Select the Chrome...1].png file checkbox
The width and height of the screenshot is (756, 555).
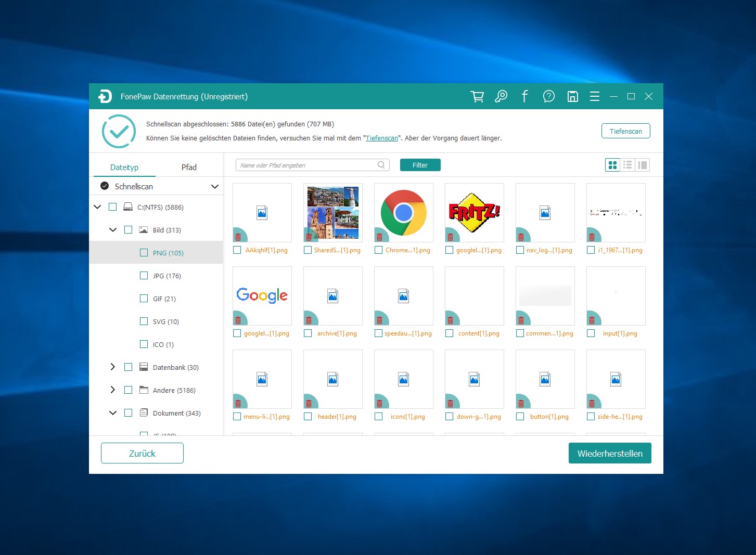378,250
